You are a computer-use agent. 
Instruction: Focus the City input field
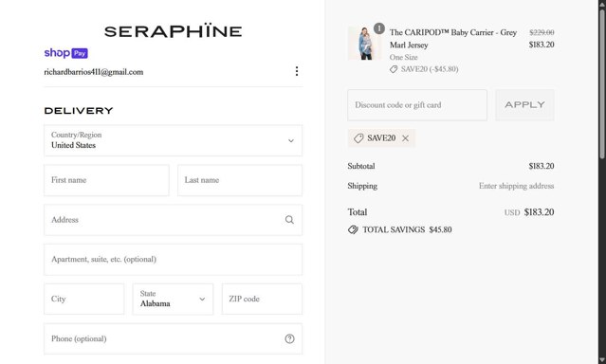coord(83,300)
